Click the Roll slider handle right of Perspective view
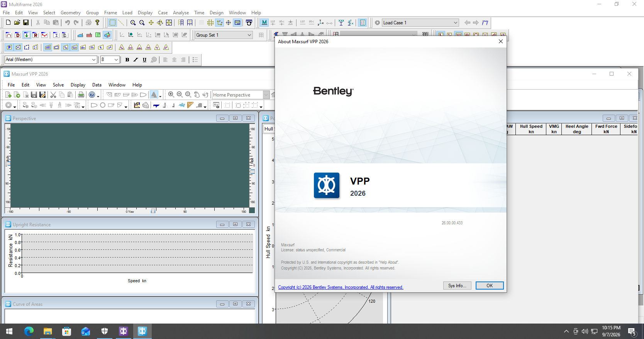Viewport: 644px width, 339px height. (253, 171)
